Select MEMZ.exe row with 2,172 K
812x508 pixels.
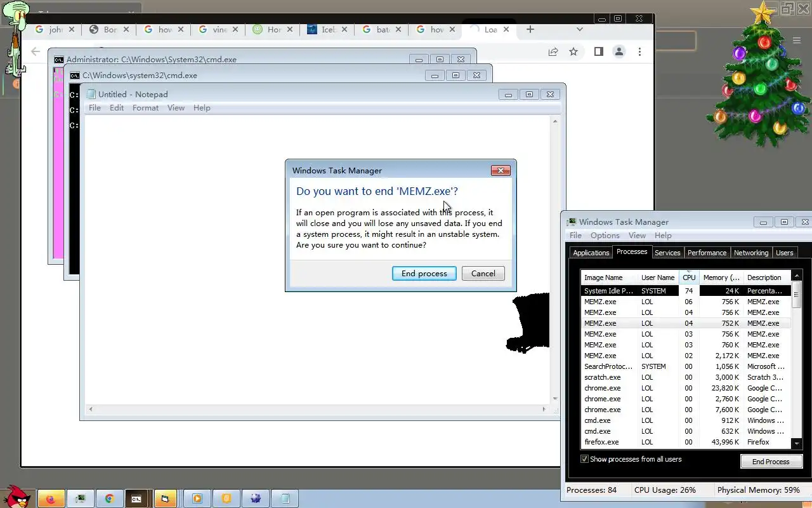pos(686,356)
